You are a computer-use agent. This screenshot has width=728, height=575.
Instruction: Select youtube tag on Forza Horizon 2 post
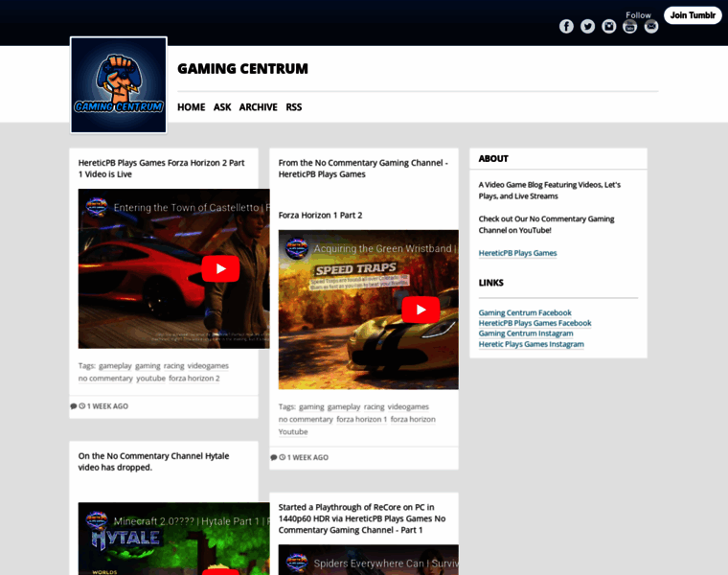(151, 379)
